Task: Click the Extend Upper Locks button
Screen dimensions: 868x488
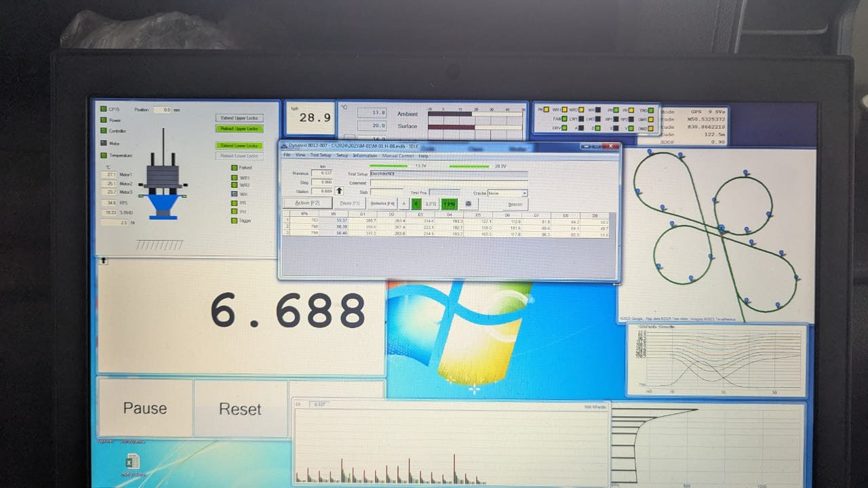Action: 239,118
